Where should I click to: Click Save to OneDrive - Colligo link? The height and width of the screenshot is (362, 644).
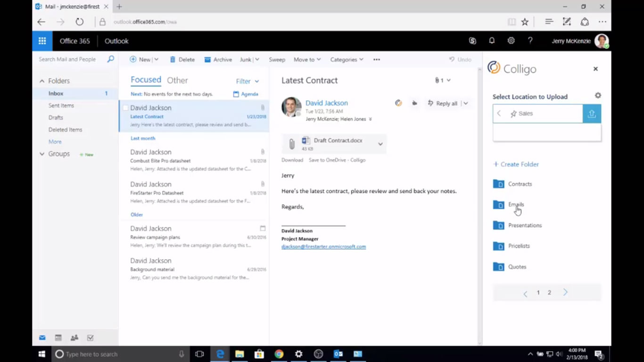click(337, 160)
